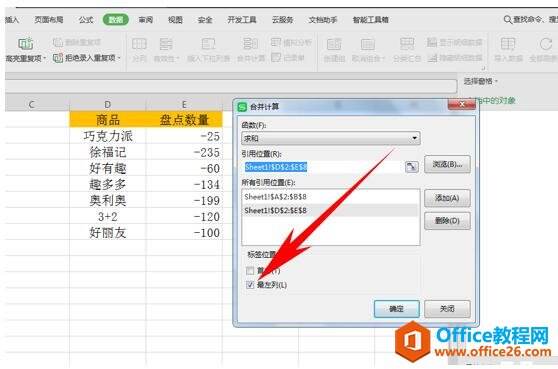The height and width of the screenshot is (369, 558).
Task: Click the 查找命令 search magnifier icon
Action: click(x=508, y=20)
